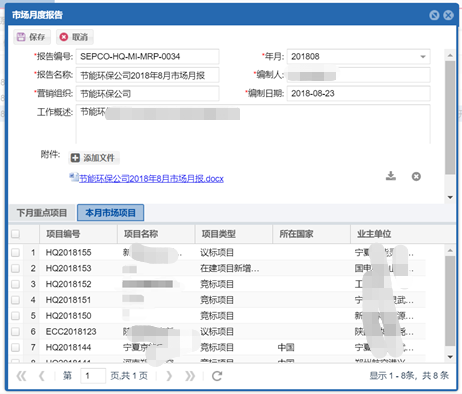Refresh the table with the reload icon
The width and height of the screenshot is (462, 394).
tap(217, 376)
